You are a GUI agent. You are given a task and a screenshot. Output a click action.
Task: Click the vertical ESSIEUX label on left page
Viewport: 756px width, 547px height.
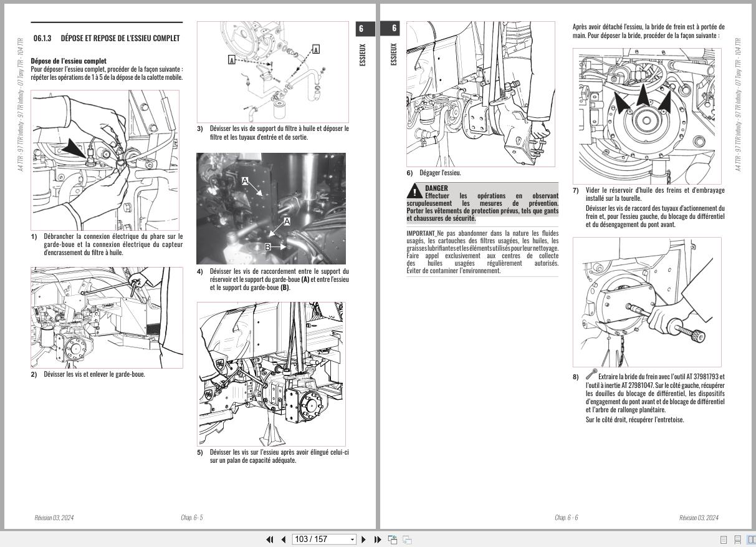(x=363, y=54)
